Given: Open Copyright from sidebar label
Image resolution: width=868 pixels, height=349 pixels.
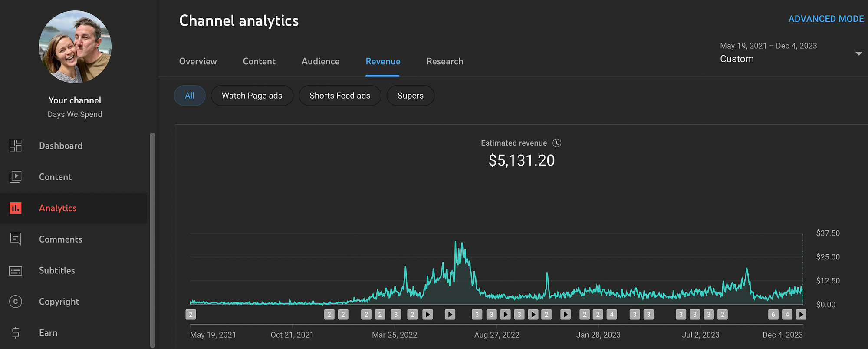Looking at the screenshot, I should pos(59,302).
